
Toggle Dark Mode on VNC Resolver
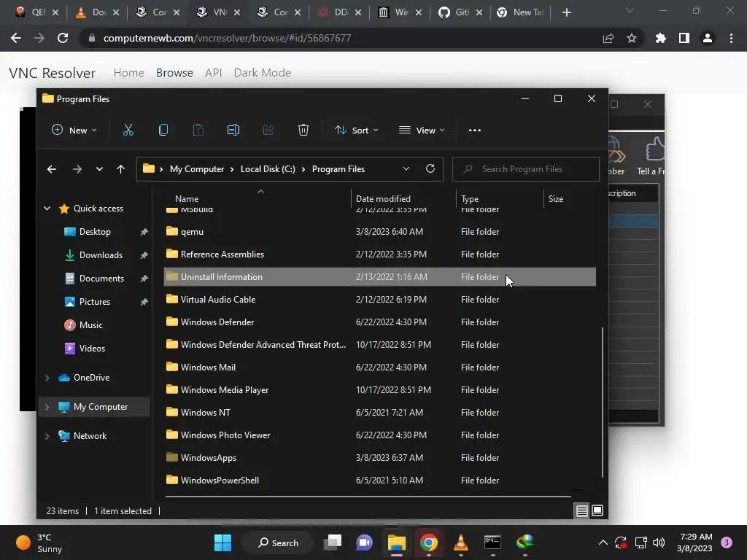[262, 73]
